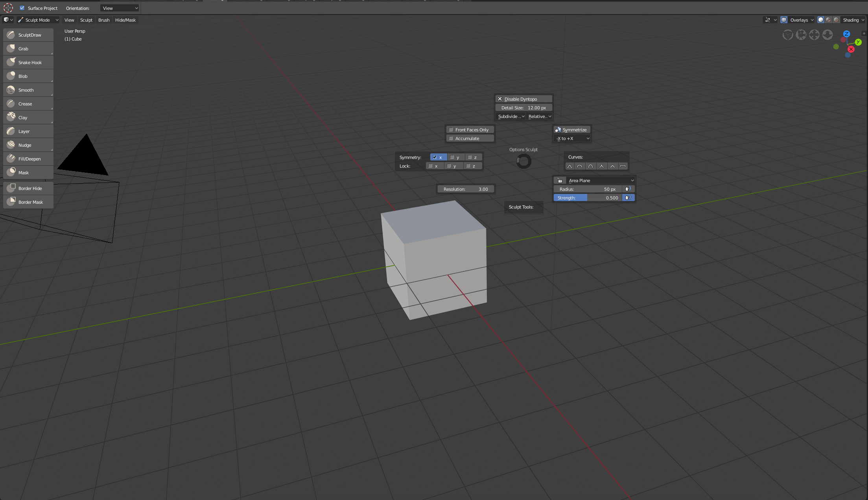Choose the Snake Hook brush
Screen dimensions: 868x500
click(x=28, y=63)
